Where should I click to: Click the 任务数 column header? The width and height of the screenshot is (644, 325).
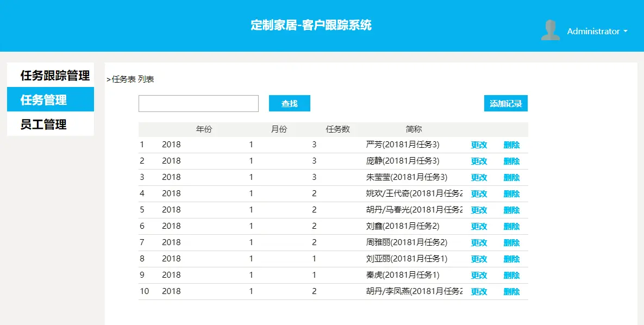[x=338, y=129]
